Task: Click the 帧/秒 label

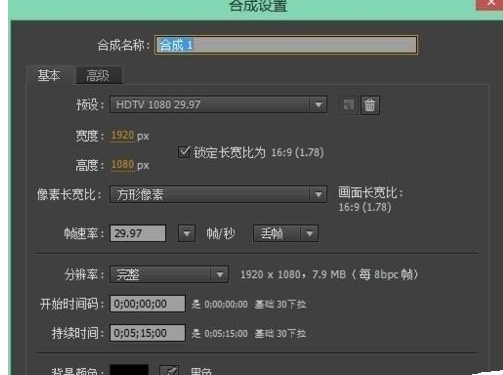Action: [221, 234]
